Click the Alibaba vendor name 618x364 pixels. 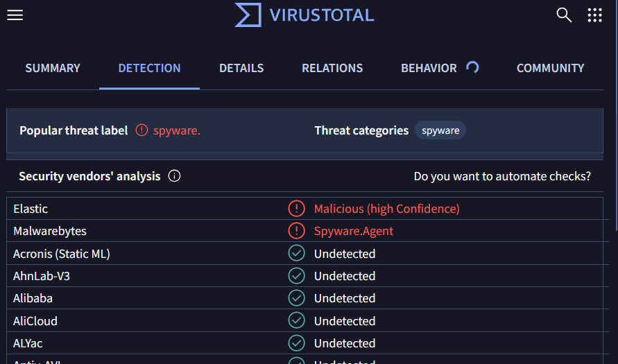(33, 298)
